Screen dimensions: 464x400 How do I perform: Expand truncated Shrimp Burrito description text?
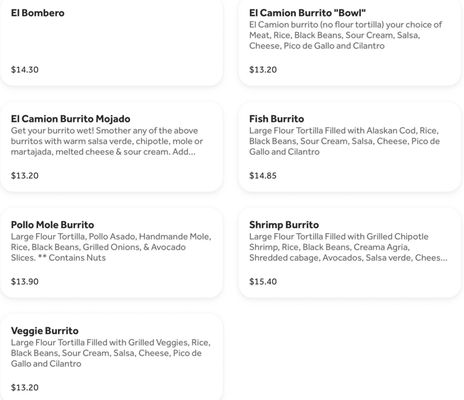click(348, 247)
